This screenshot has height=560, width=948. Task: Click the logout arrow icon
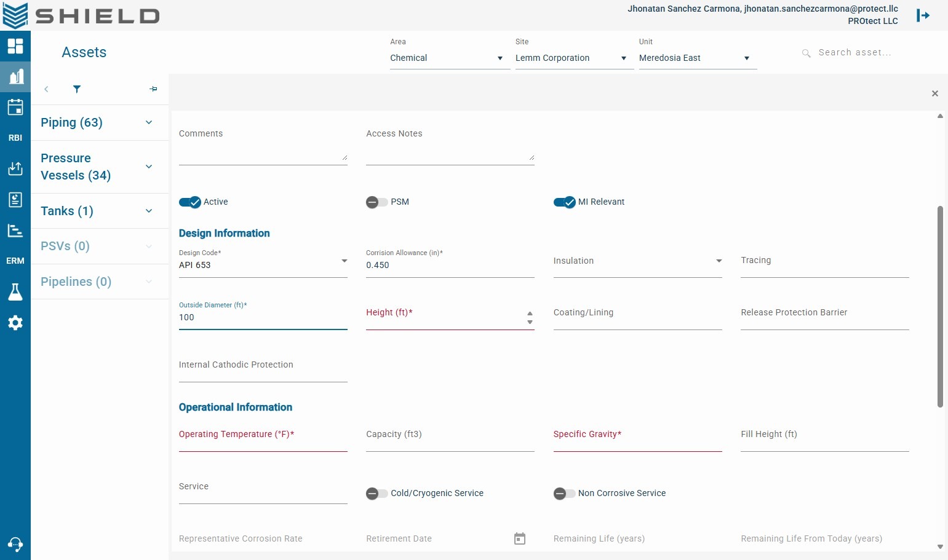coord(923,15)
